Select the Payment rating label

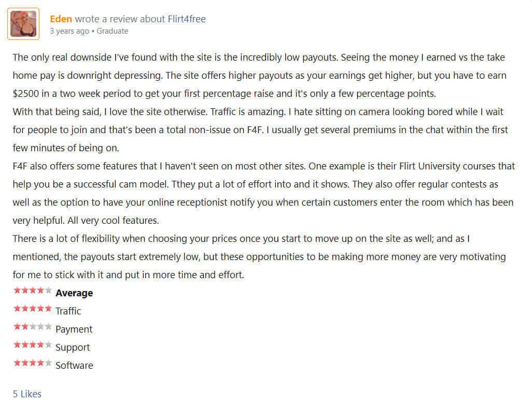coord(74,329)
